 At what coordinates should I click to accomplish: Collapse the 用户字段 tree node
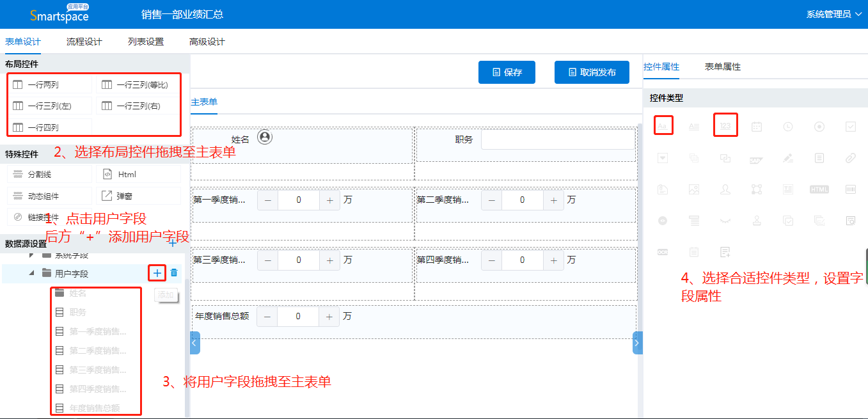click(x=32, y=273)
